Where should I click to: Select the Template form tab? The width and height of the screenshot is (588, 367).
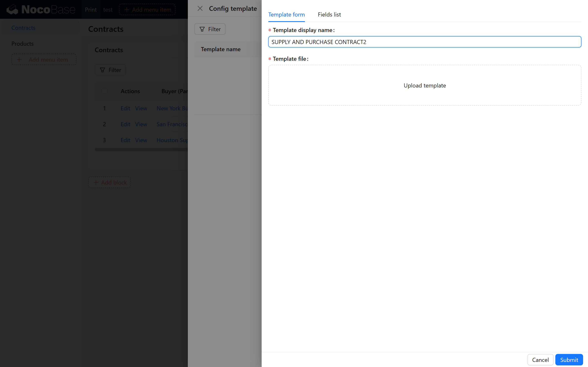(x=286, y=14)
